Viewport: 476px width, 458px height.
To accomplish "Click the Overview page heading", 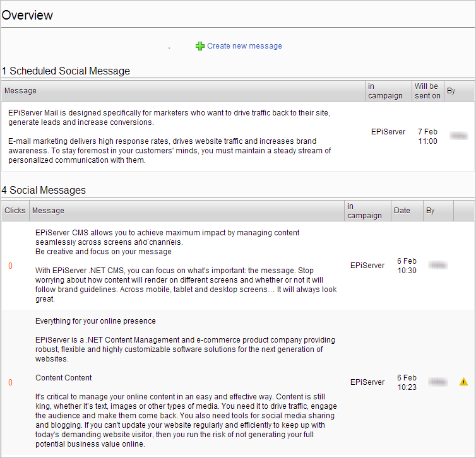I will pos(27,15).
